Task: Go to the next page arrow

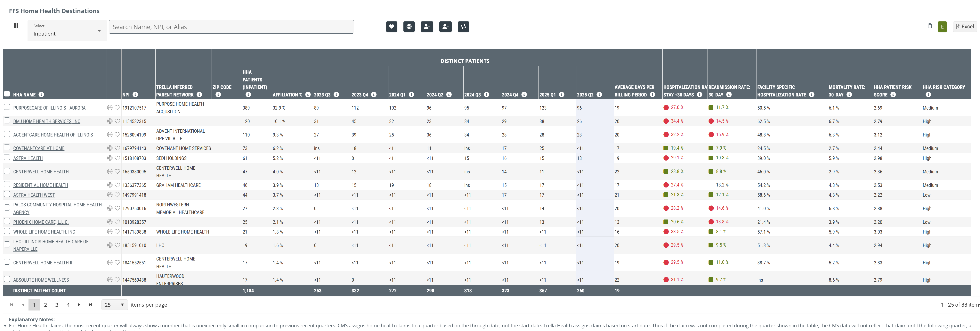Action: tap(79, 305)
